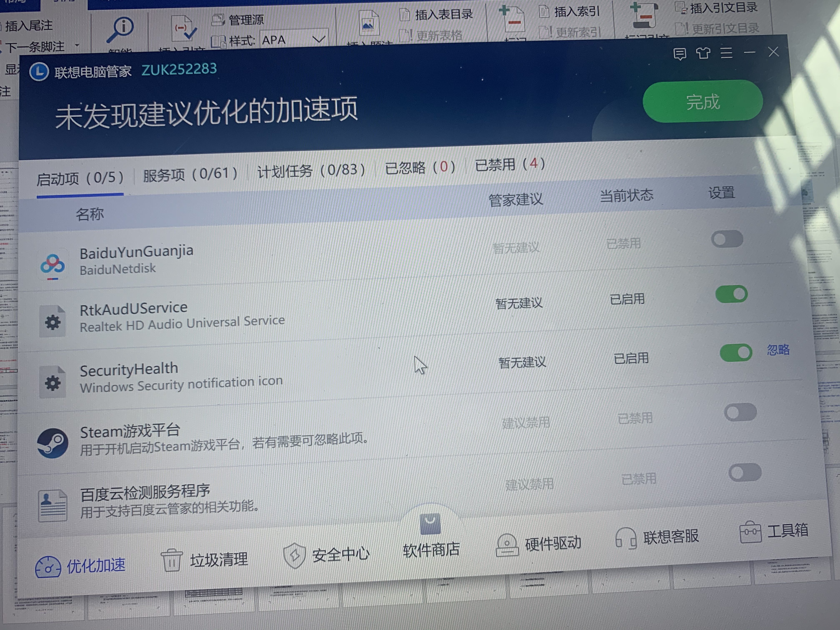Click the ZUK252283 device name
The image size is (840, 630).
pyautogui.click(x=179, y=69)
